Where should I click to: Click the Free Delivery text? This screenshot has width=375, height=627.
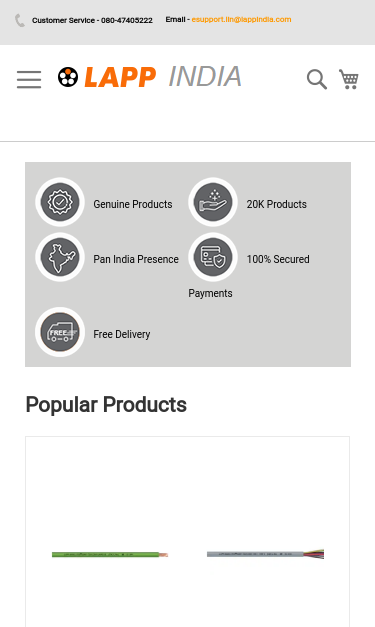(122, 334)
